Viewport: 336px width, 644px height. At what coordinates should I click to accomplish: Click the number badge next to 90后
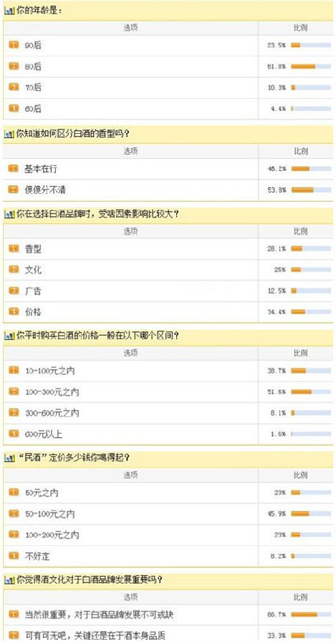coord(14,45)
